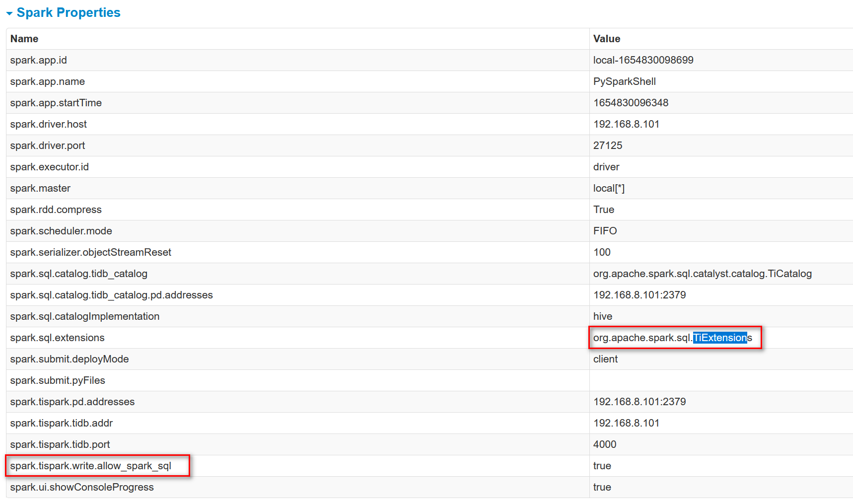Select the true value of write.allow_spark_sql
The image size is (853, 504).
pos(602,466)
